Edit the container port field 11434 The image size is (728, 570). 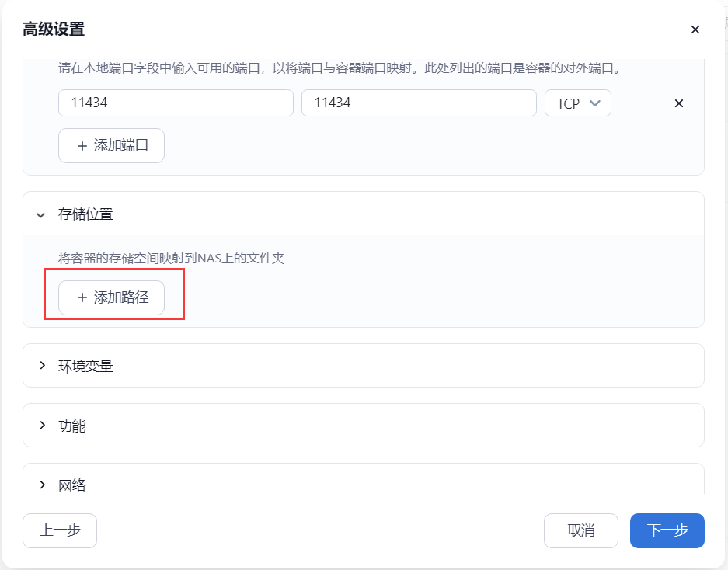point(419,103)
